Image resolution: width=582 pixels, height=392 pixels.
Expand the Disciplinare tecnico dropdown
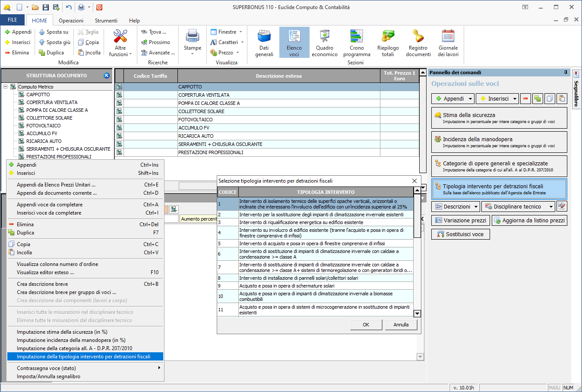[551, 207]
